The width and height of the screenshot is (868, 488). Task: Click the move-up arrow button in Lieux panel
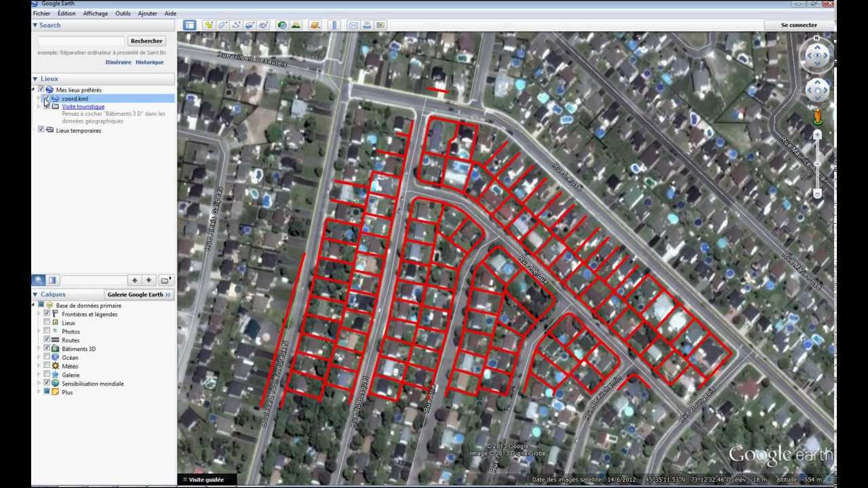point(134,280)
